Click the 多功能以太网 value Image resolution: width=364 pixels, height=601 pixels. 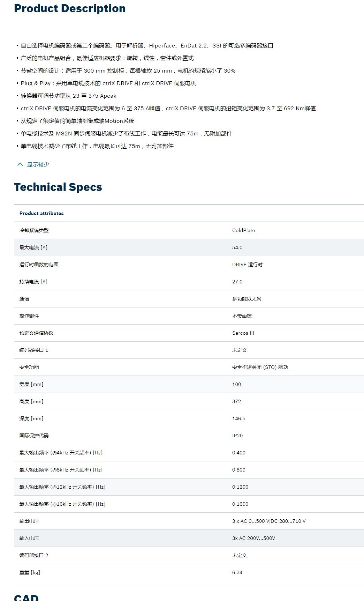[247, 299]
